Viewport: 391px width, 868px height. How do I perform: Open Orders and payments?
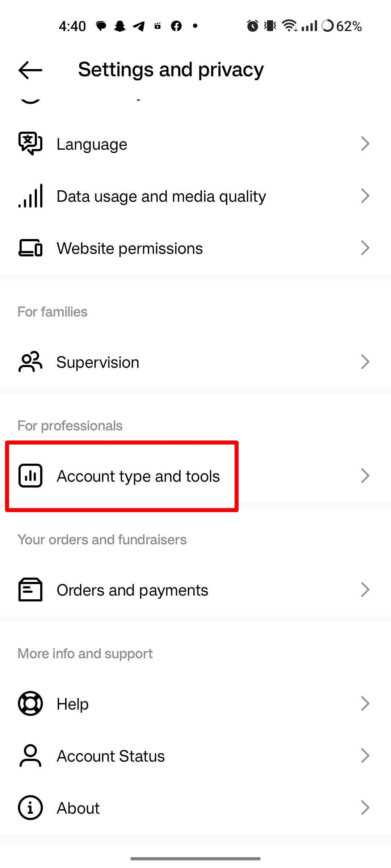195,590
